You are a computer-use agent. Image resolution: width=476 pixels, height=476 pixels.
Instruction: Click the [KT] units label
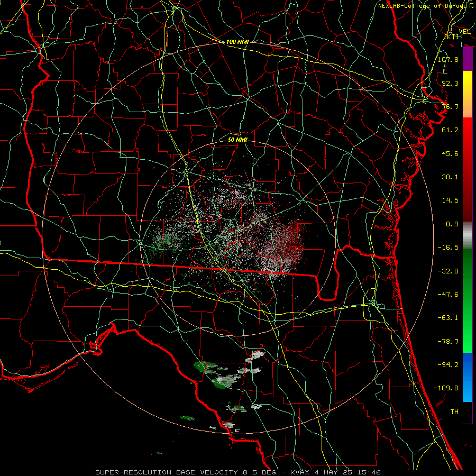(x=452, y=36)
